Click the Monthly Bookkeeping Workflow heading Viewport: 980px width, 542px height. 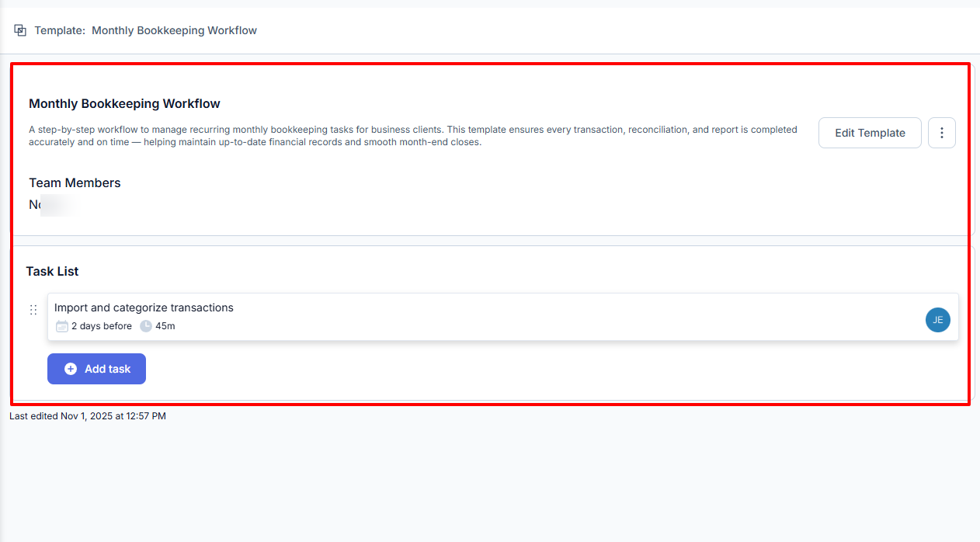tap(124, 103)
